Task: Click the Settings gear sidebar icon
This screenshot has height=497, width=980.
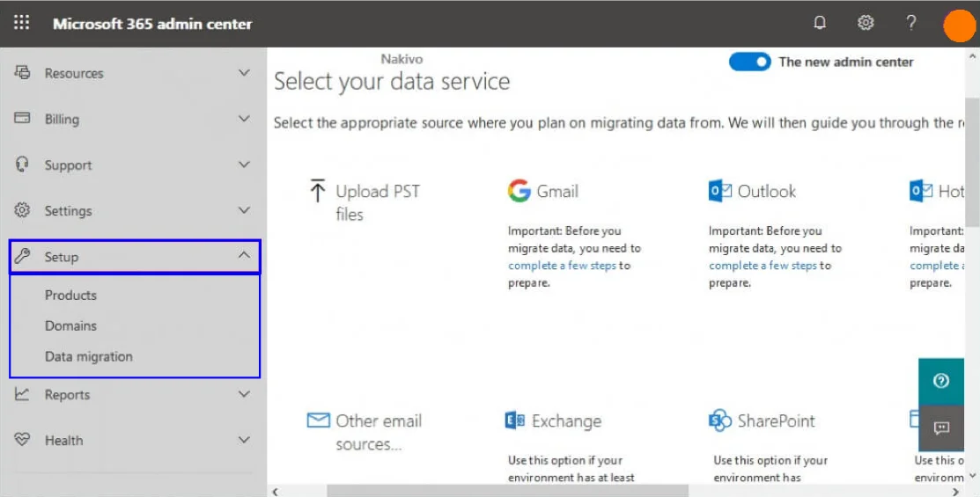Action: click(22, 209)
